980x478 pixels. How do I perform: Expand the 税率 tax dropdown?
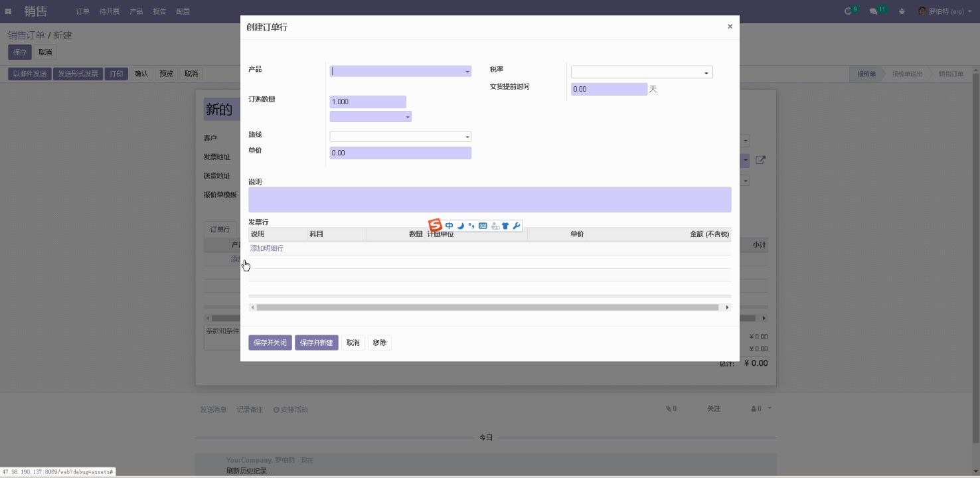point(706,72)
